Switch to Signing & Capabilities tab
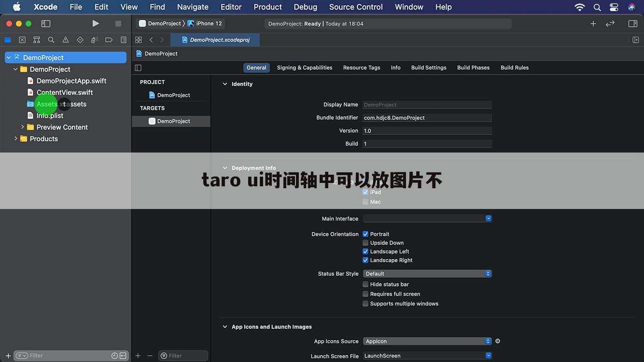The width and height of the screenshot is (644, 362). [305, 68]
